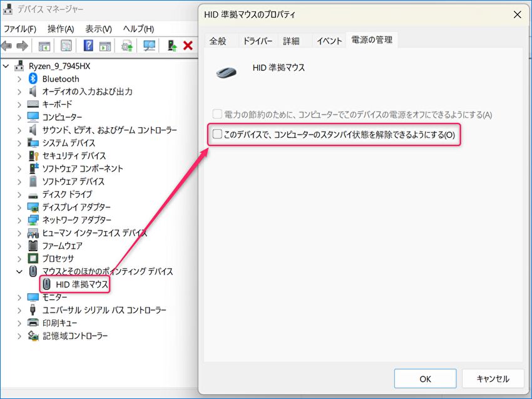Click the Bluetooth category icon

[34, 79]
